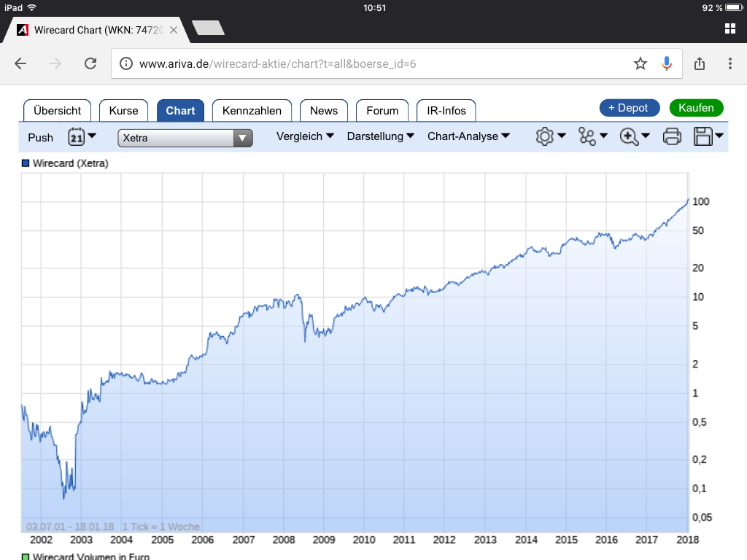The width and height of the screenshot is (747, 560).
Task: Go back to the previous page
Action: tap(20, 63)
